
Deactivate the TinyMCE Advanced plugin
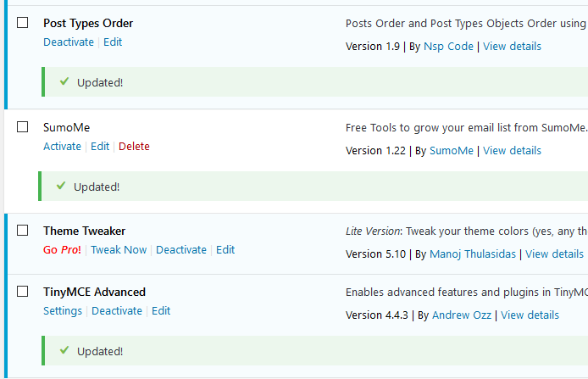[x=117, y=310]
